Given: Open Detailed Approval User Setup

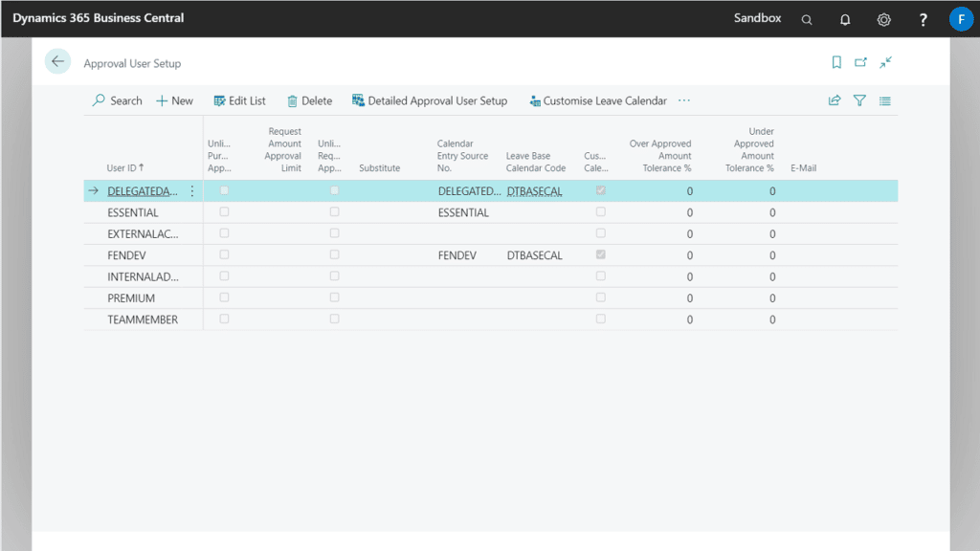Looking at the screenshot, I should tap(431, 100).
